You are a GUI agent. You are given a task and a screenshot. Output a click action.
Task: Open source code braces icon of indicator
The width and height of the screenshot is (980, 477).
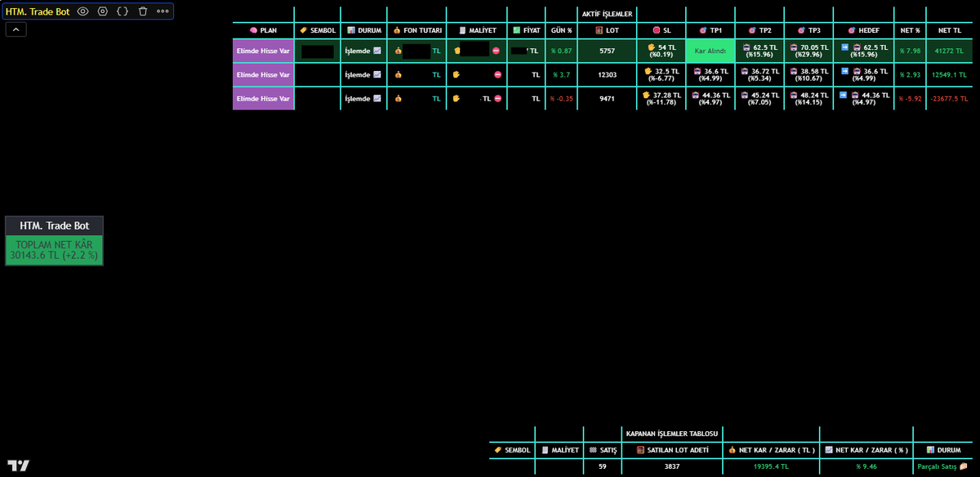[122, 11]
